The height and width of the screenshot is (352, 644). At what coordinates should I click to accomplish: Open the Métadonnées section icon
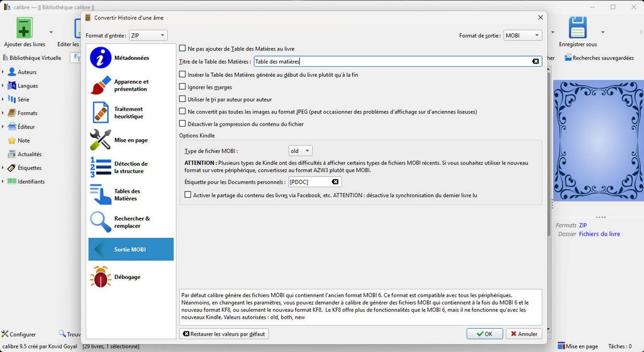click(x=101, y=58)
